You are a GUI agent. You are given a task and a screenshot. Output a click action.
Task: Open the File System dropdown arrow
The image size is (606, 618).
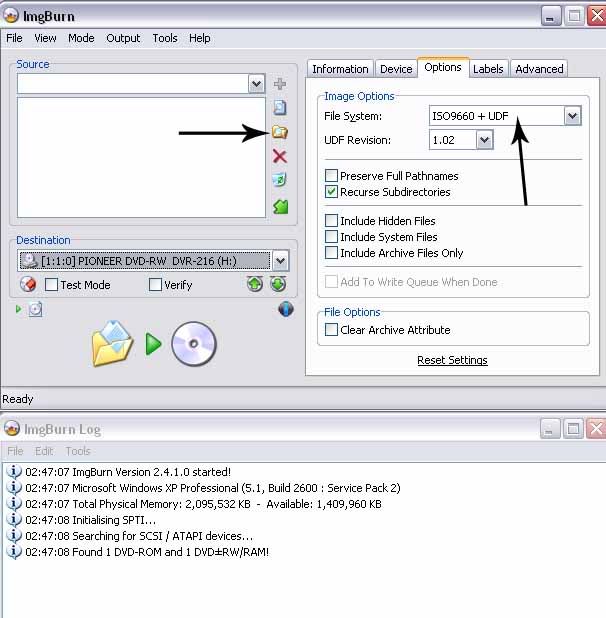[573, 116]
